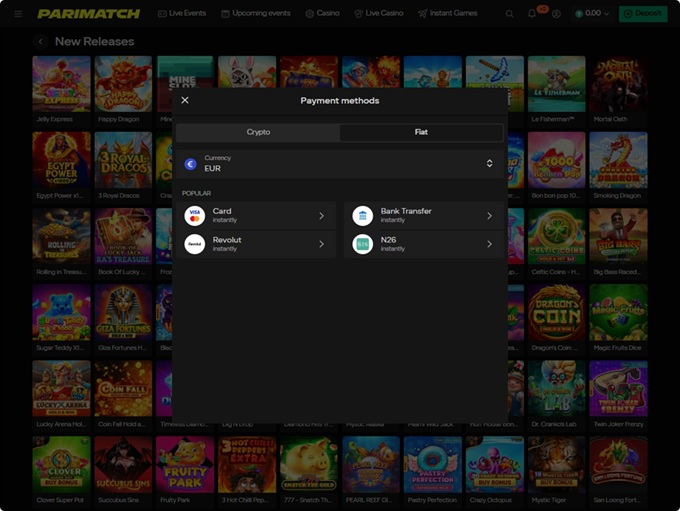Open the notifications bell icon

(533, 14)
